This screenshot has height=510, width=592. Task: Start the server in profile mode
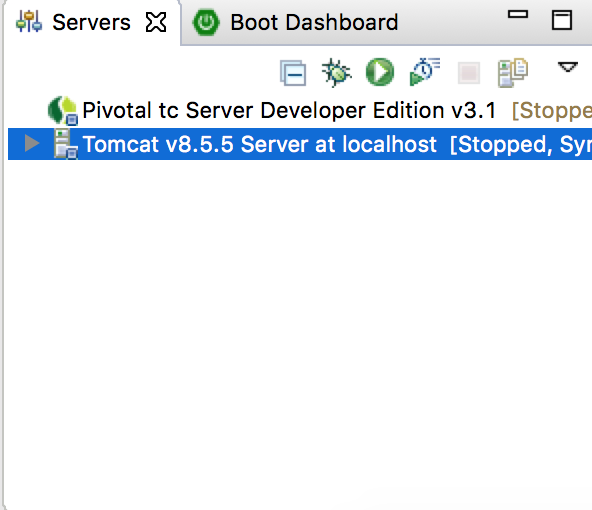click(425, 72)
